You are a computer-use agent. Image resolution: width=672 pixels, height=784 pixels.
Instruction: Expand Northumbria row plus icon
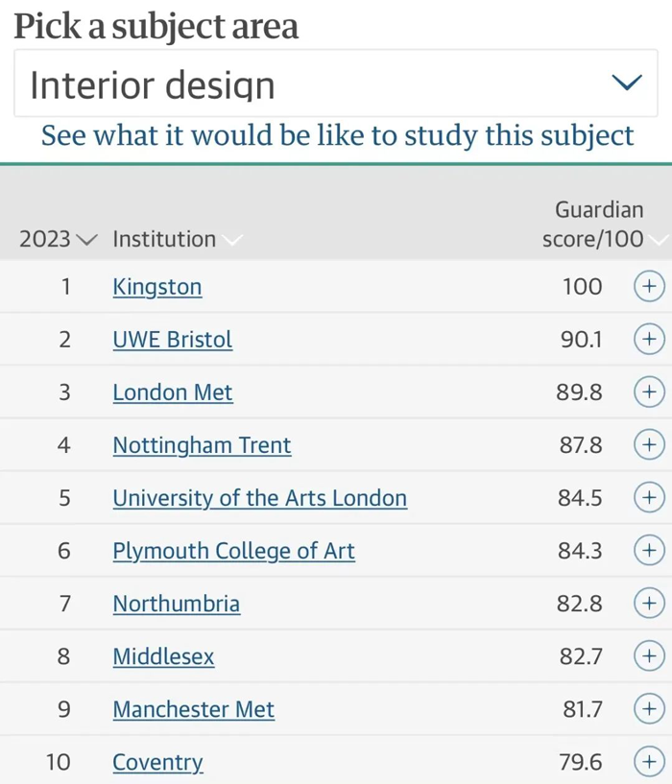649,603
